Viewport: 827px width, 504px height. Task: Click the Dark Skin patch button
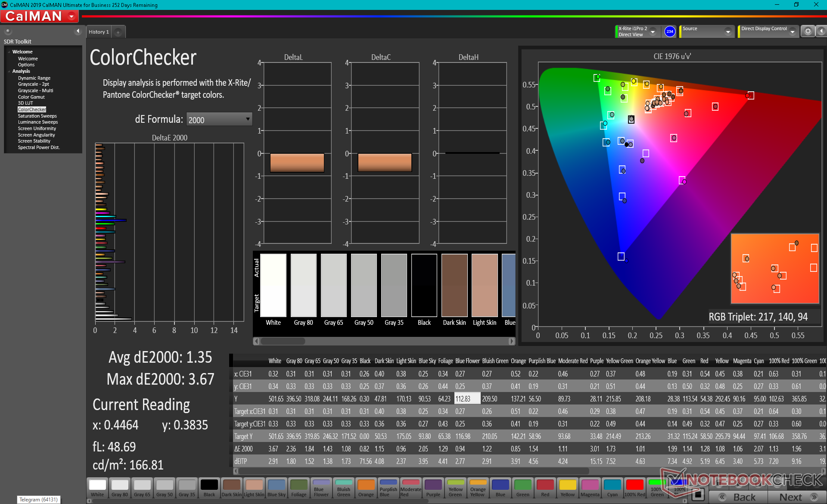click(x=231, y=488)
